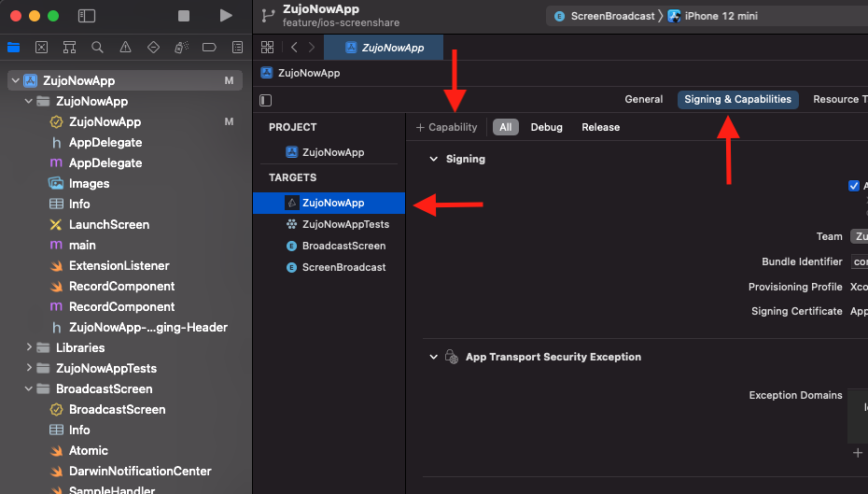Screen dimensions: 868x494
Task: Go forward in editor history
Action: (x=312, y=48)
